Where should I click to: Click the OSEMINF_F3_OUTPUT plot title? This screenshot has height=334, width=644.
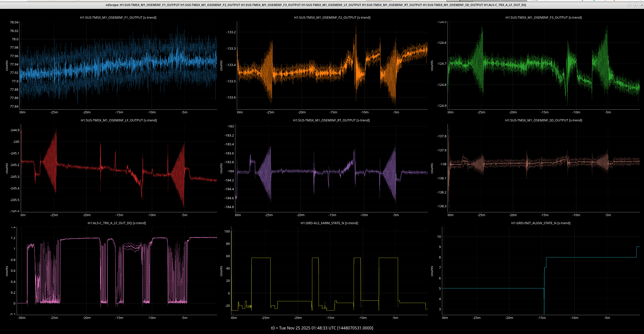tap(543, 17)
